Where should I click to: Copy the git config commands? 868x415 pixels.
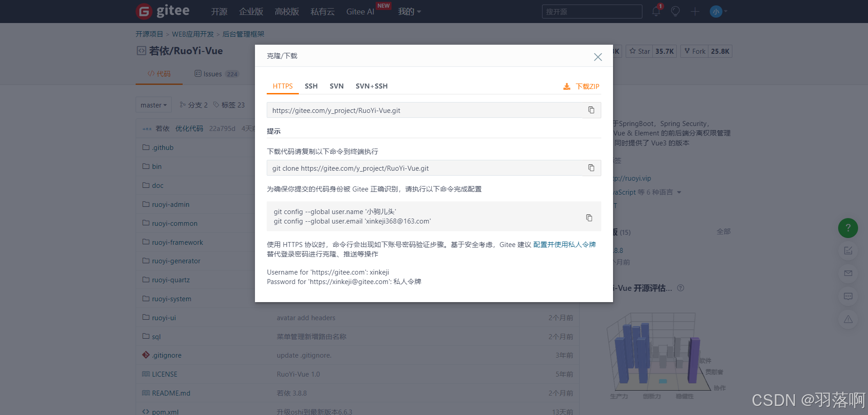click(589, 218)
